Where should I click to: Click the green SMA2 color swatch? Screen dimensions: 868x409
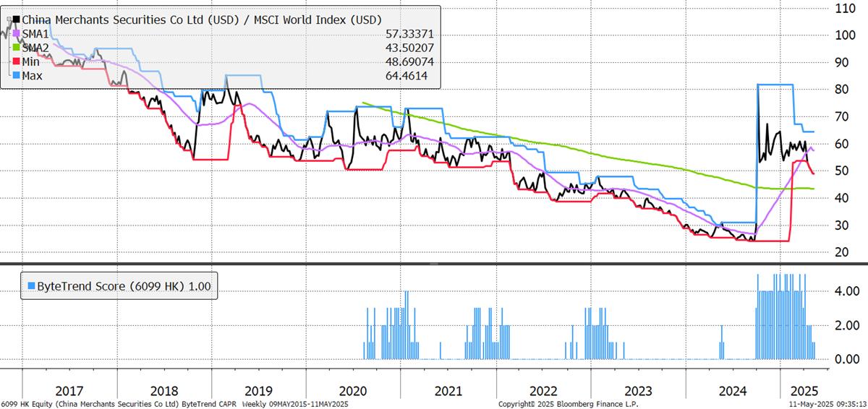click(17, 48)
